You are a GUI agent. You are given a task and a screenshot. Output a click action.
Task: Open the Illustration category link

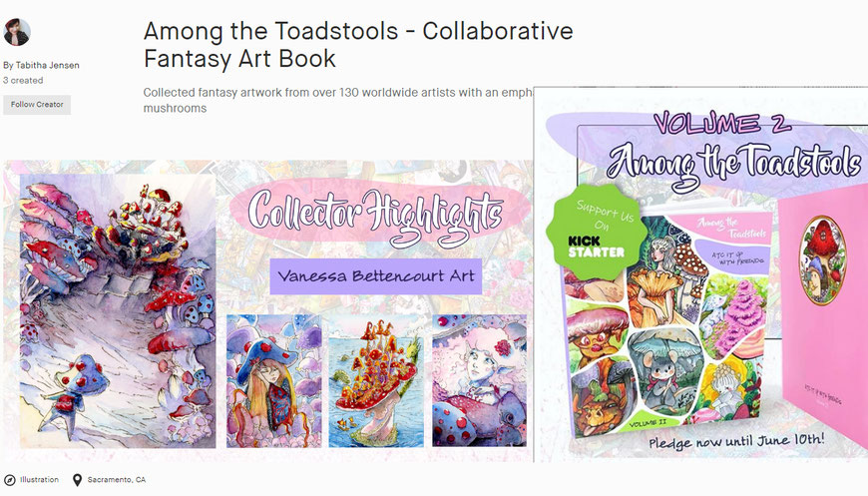[x=39, y=480]
